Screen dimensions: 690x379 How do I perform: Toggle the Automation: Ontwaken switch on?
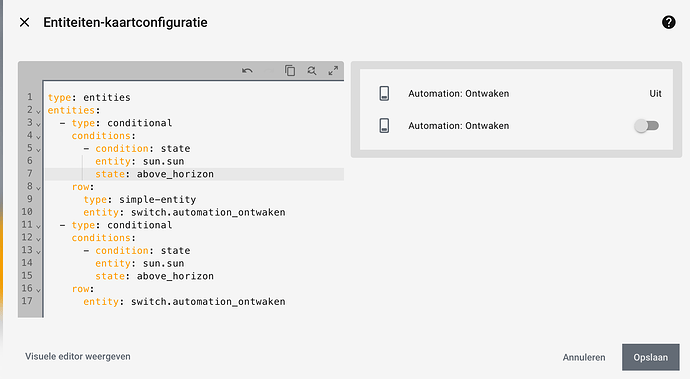pyautogui.click(x=646, y=126)
